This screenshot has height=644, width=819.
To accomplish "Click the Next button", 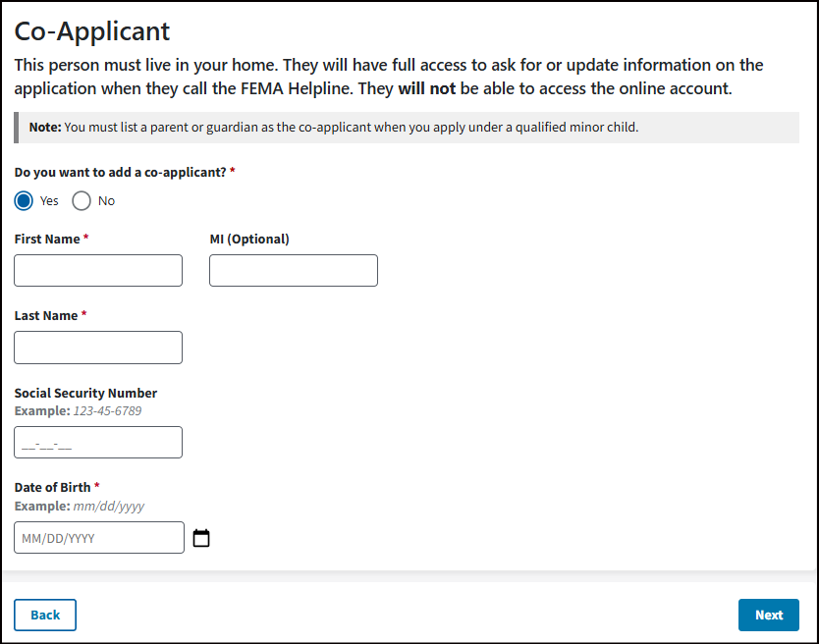I will click(x=768, y=616).
